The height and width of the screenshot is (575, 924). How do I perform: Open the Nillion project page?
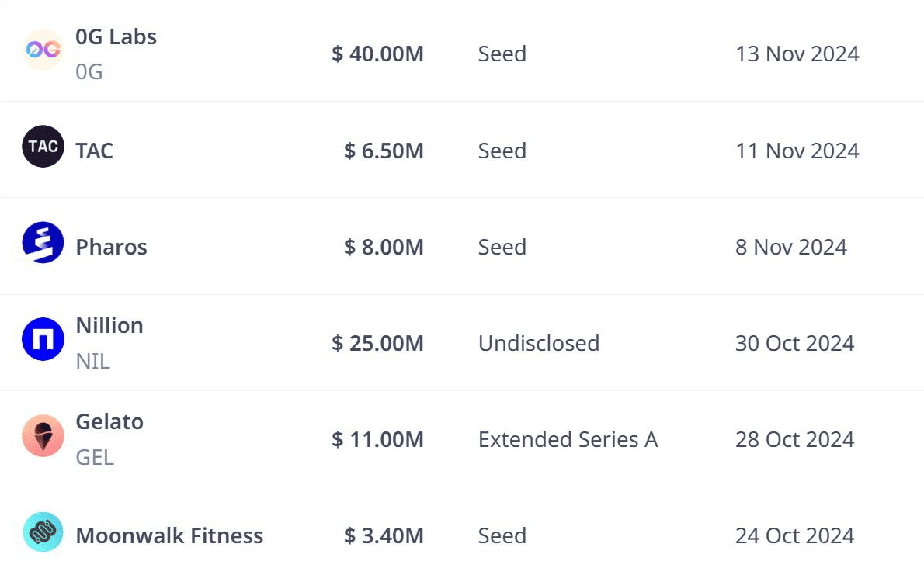pyautogui.click(x=109, y=325)
